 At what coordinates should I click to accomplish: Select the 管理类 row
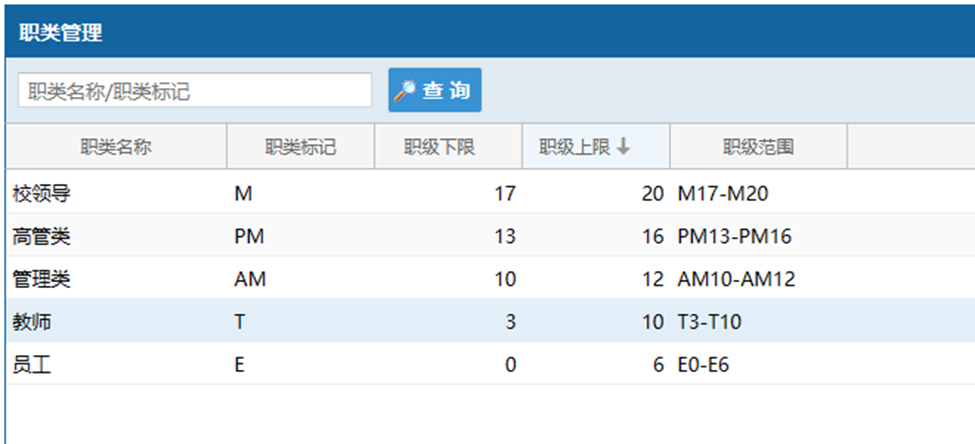click(x=491, y=279)
